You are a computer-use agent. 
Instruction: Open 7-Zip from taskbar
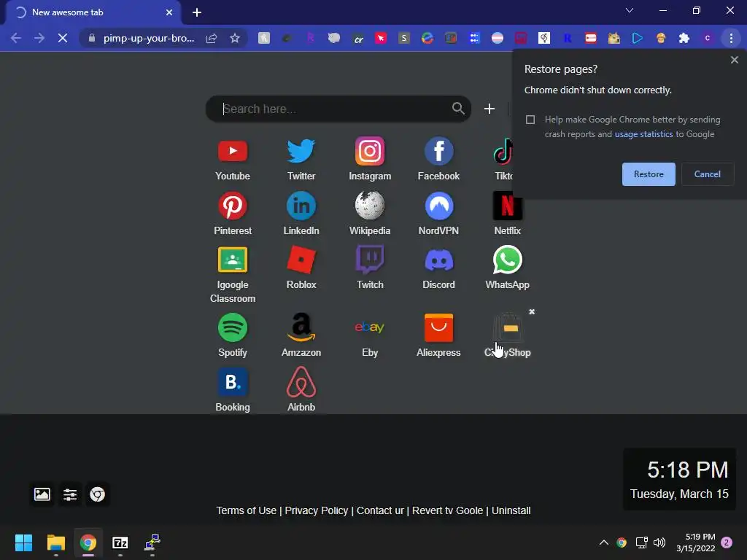click(120, 542)
